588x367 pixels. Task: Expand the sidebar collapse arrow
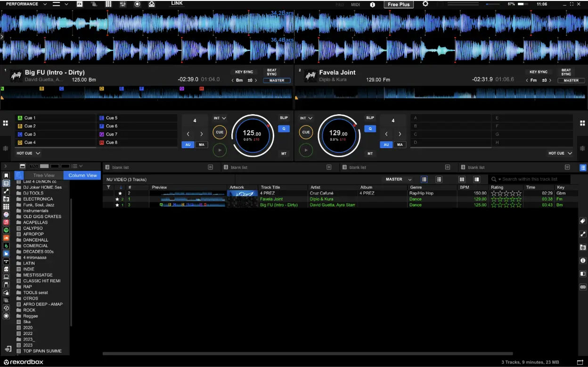[x=6, y=166]
